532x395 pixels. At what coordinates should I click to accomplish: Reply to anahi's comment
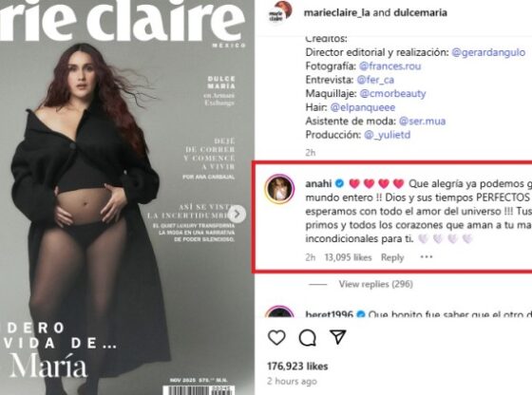tap(392, 257)
